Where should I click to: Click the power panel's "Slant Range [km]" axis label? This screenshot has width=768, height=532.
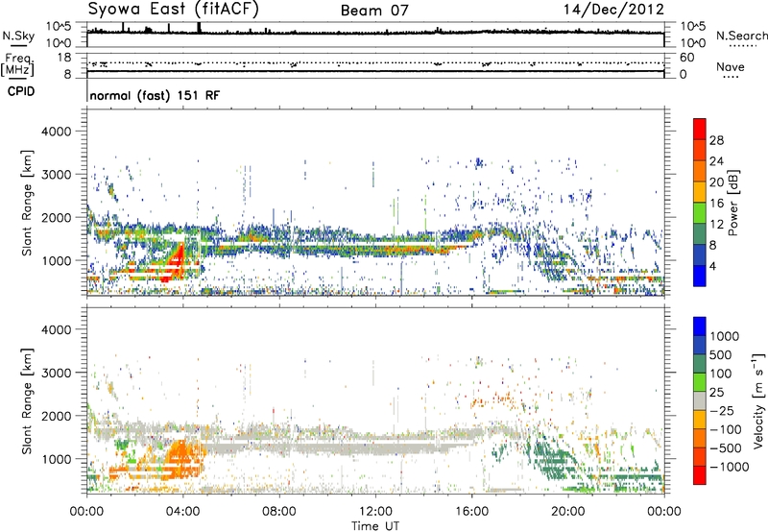click(x=27, y=203)
